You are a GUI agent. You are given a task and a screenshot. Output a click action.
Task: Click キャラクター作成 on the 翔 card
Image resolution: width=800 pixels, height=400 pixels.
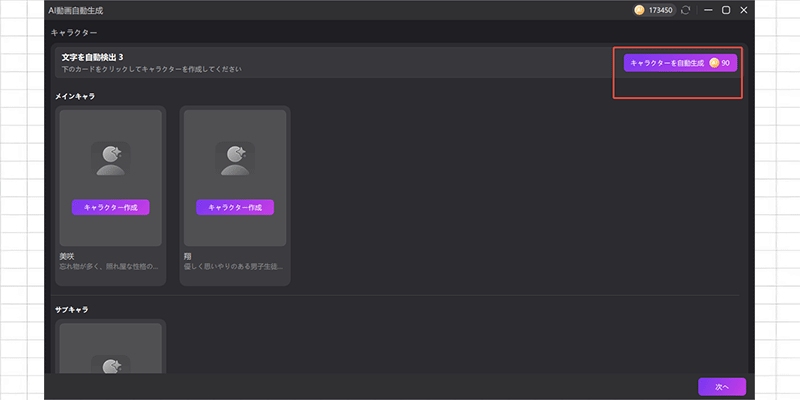pyautogui.click(x=235, y=207)
